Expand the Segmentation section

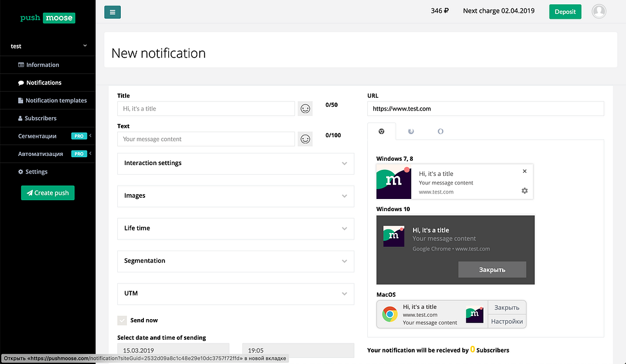[236, 261]
